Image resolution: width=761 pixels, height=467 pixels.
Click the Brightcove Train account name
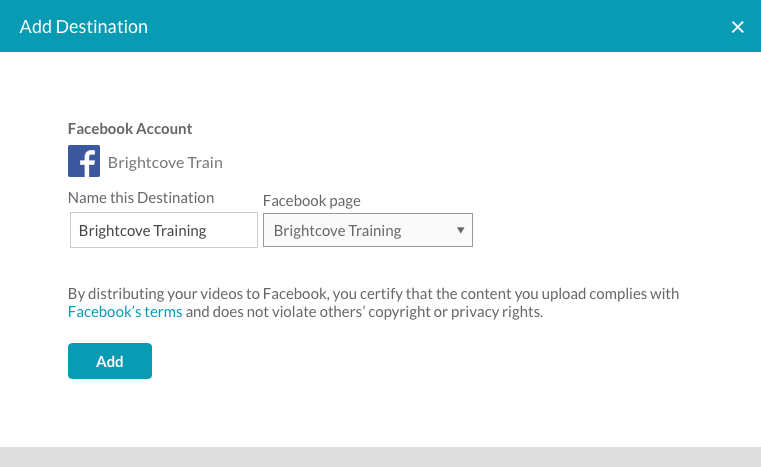coord(165,162)
